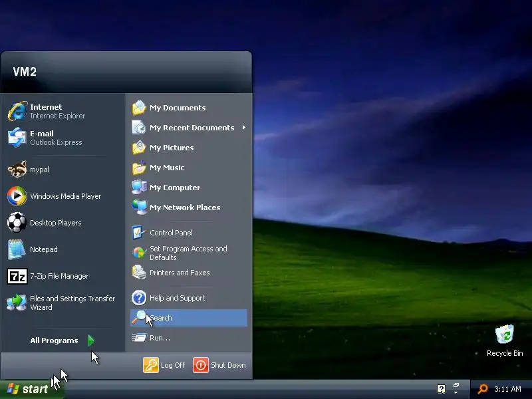Open the Printers and Faxes icon

139,273
